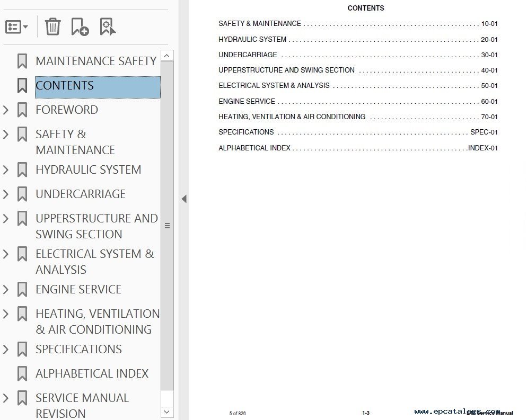Click bookmark icon beside MAINTENANCE SAFETY
Viewport: 527px width, 420px height.
(x=22, y=61)
